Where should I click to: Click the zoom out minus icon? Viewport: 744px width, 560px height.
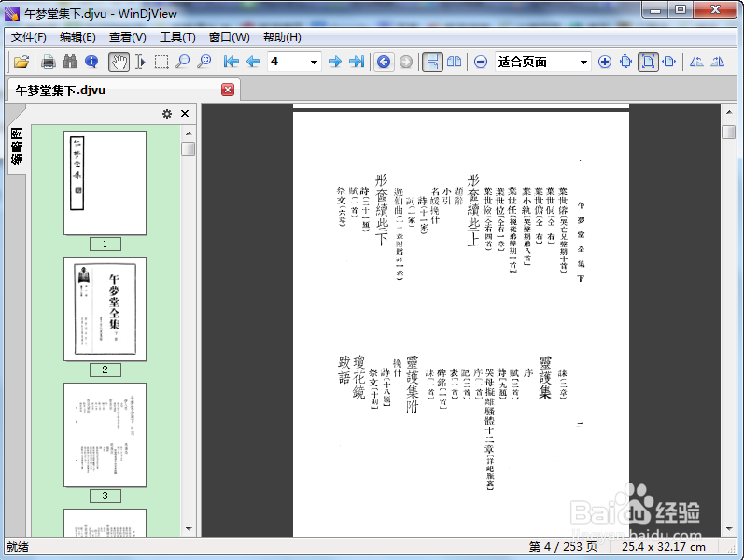(481, 62)
